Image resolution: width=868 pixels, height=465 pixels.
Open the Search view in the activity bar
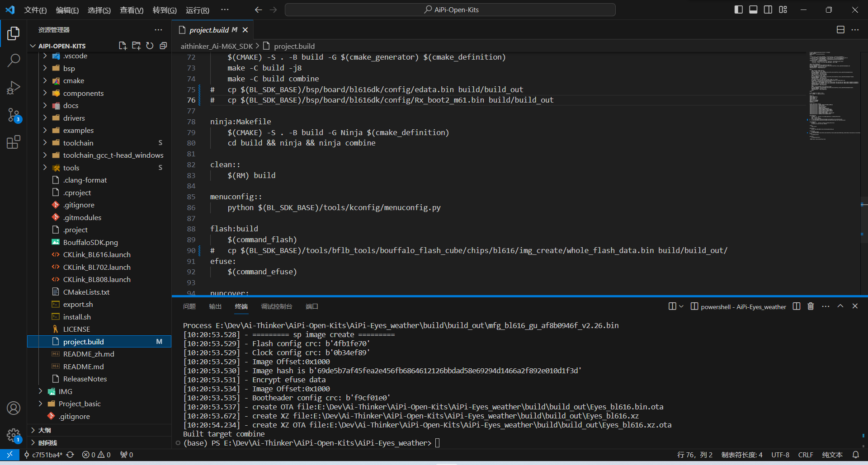(14, 60)
